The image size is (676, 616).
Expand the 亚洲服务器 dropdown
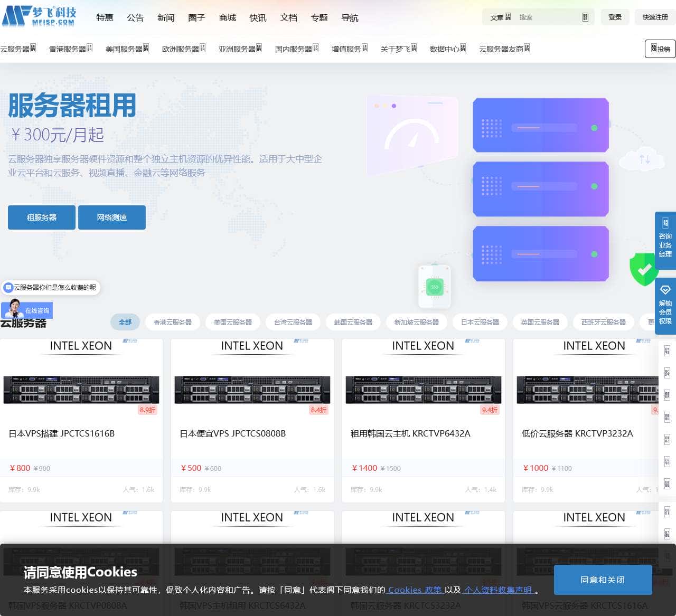[x=240, y=49]
